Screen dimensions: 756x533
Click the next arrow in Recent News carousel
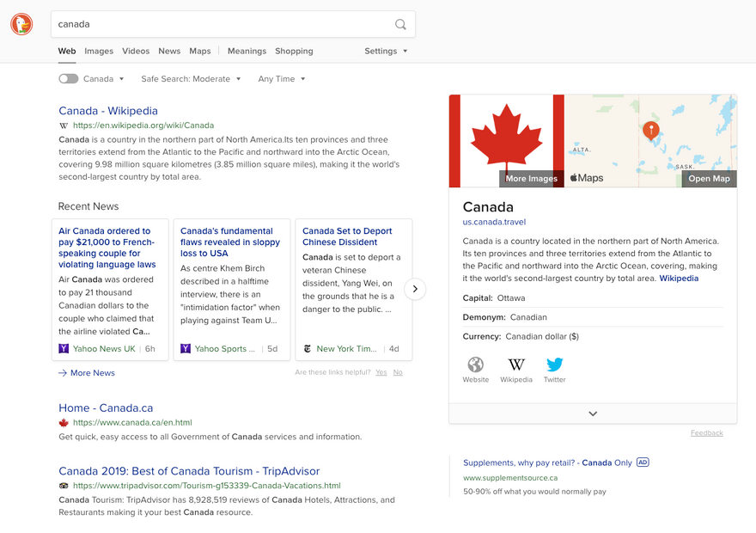tap(415, 289)
